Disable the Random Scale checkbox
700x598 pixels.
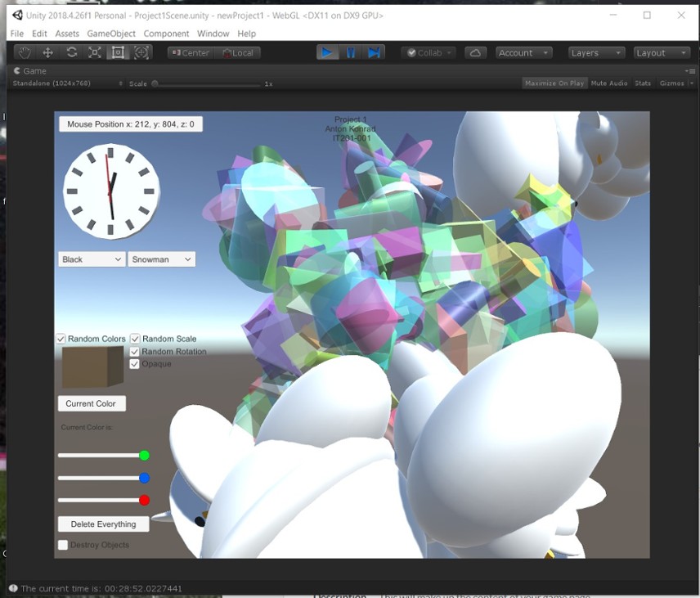click(x=135, y=339)
